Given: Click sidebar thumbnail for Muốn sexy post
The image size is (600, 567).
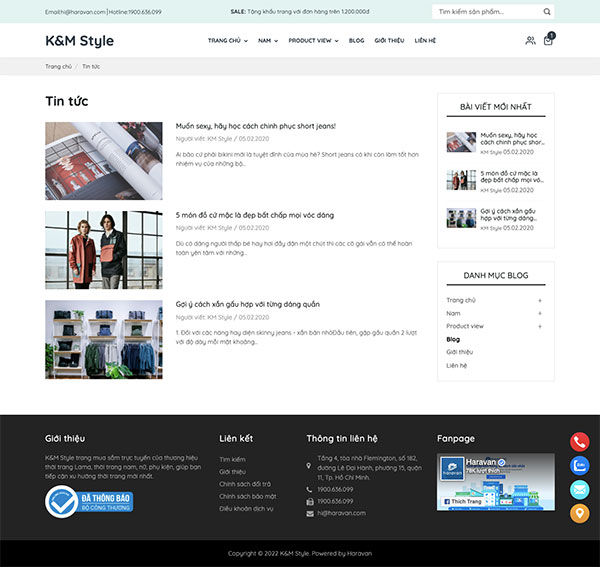Looking at the screenshot, I should coord(461,142).
